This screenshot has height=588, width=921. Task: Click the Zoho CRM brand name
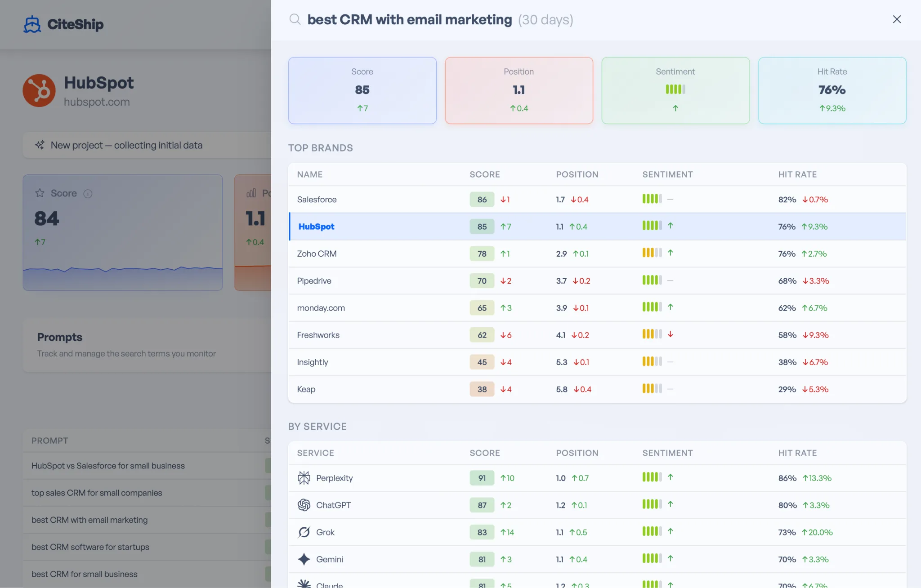click(317, 254)
